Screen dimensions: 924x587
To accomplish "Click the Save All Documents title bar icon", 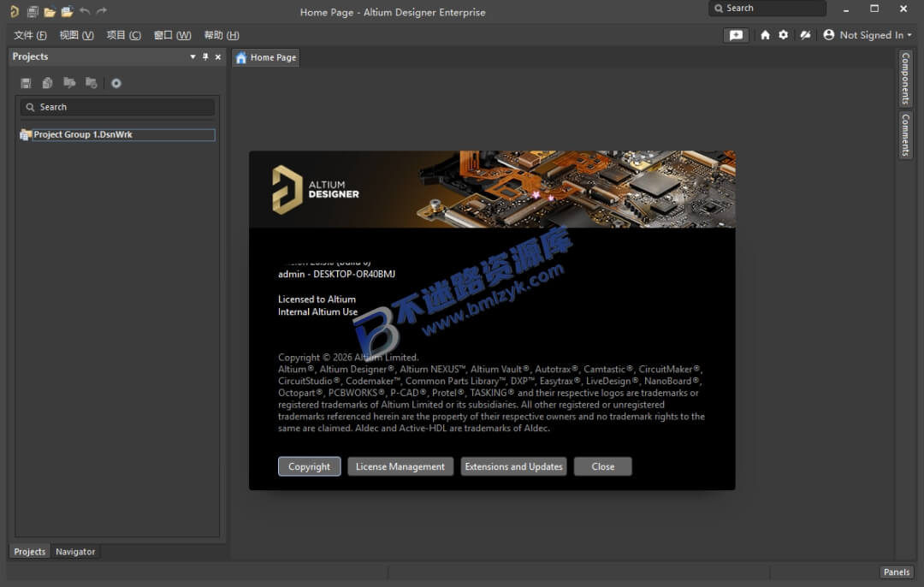I will pyautogui.click(x=33, y=11).
